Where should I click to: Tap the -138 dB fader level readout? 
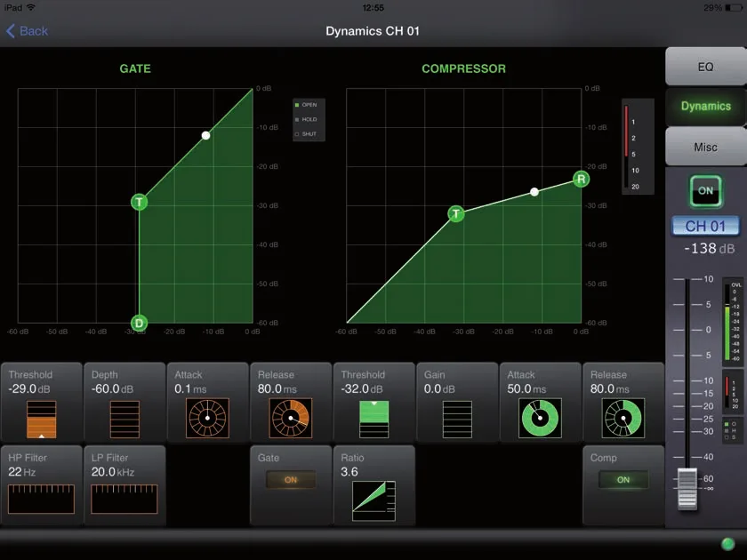[709, 249]
